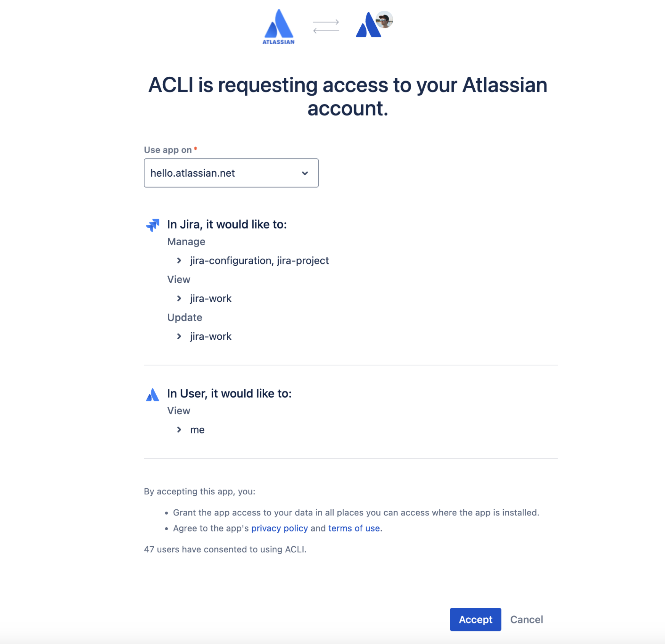The height and width of the screenshot is (644, 665).
Task: Click the Atlassian icon beside 'In User'
Action: click(153, 395)
